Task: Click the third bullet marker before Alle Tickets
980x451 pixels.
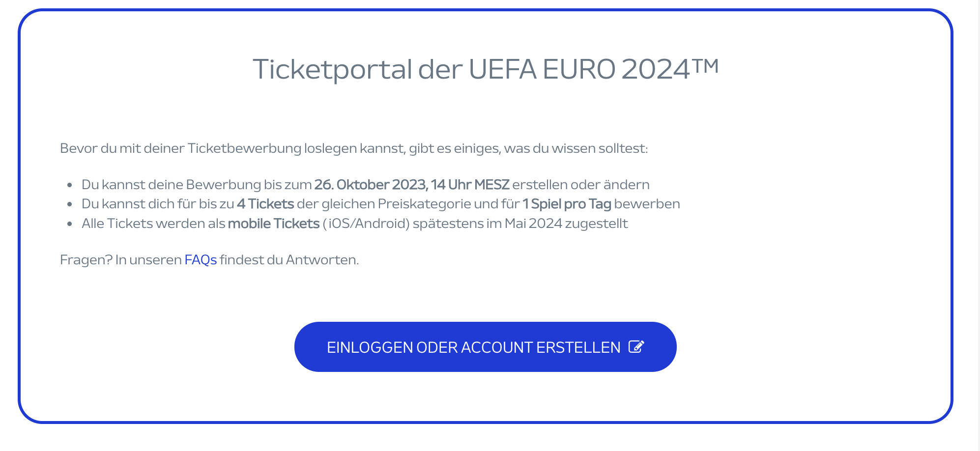Action: pyautogui.click(x=70, y=224)
